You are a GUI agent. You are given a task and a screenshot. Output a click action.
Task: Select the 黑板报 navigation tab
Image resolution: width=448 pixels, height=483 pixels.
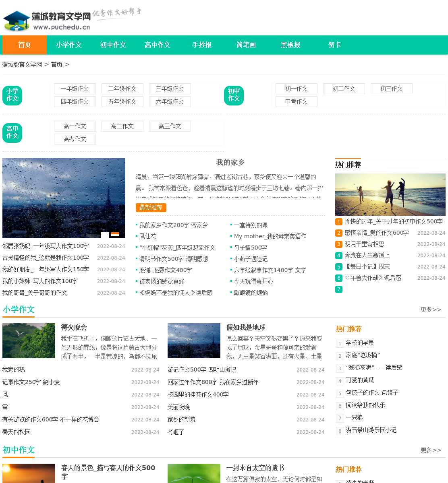pos(290,45)
